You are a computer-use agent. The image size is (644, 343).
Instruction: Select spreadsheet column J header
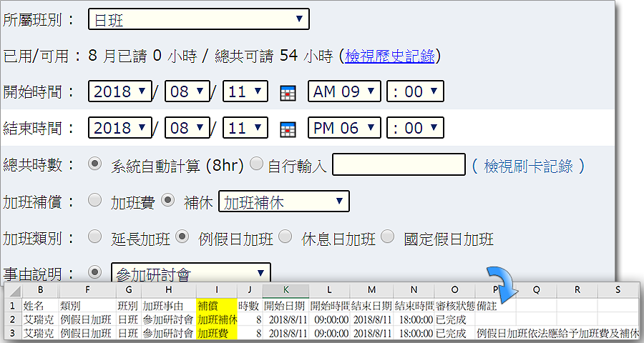[250, 290]
